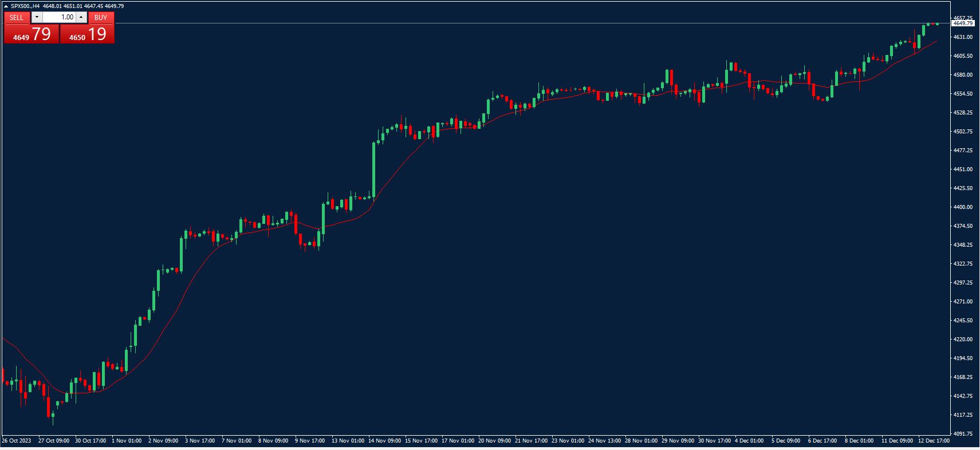Viewport: 980px width, 450px height.
Task: Click the 11 Dec 09:00 time label
Action: (x=897, y=441)
